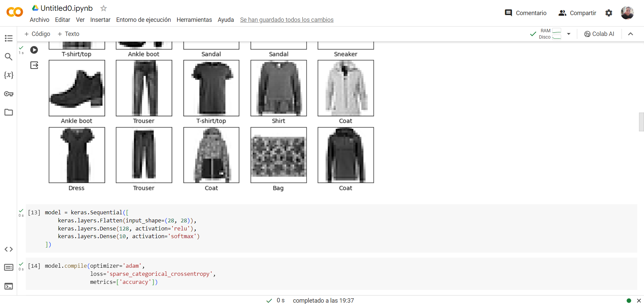The height and width of the screenshot is (304, 644).
Task: Share the notebook with Compartir
Action: point(577,13)
